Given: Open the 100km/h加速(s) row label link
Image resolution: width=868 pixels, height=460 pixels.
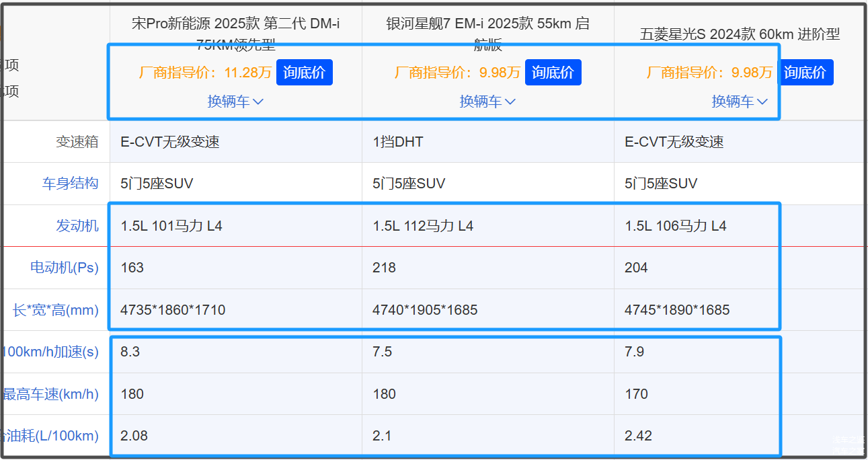Looking at the screenshot, I should [x=51, y=352].
